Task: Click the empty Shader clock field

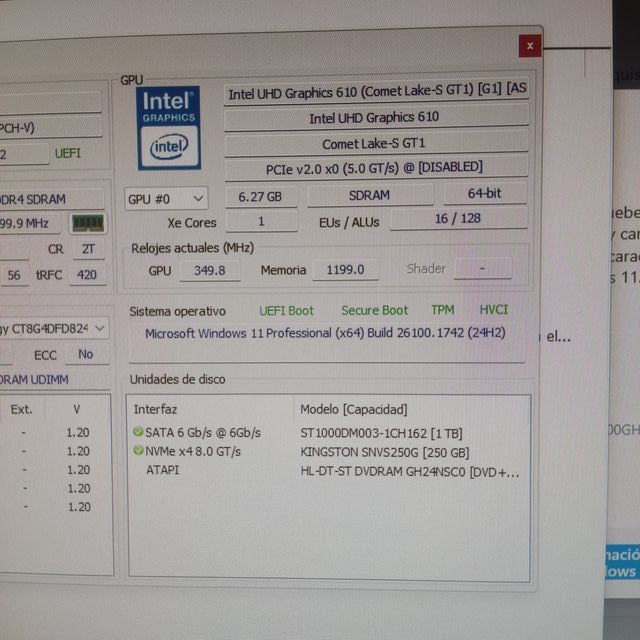Action: pos(482,268)
